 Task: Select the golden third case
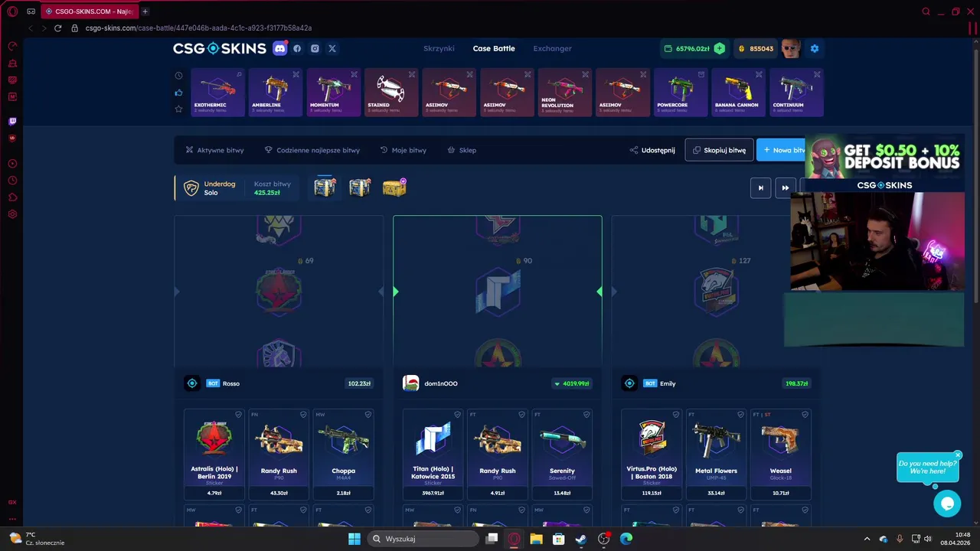pyautogui.click(x=395, y=187)
